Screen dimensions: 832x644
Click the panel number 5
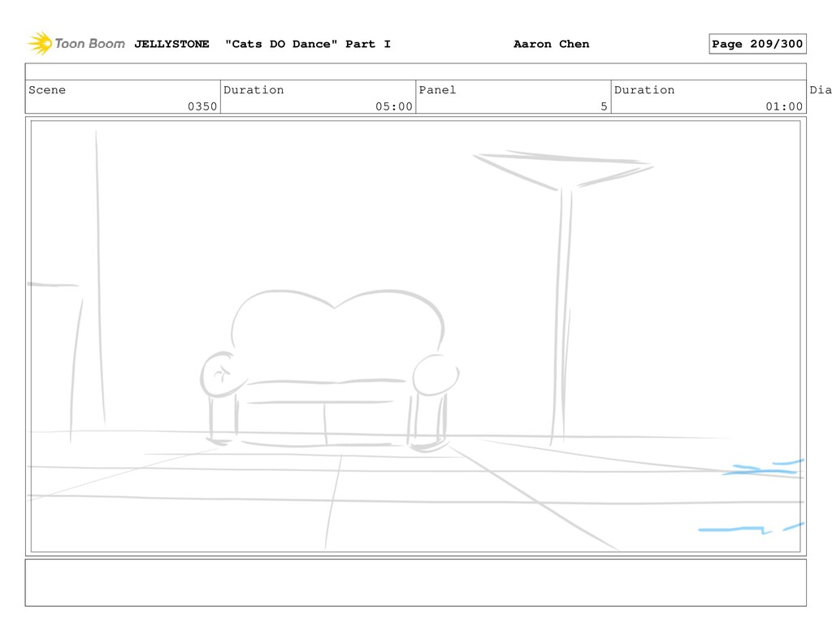coord(604,106)
